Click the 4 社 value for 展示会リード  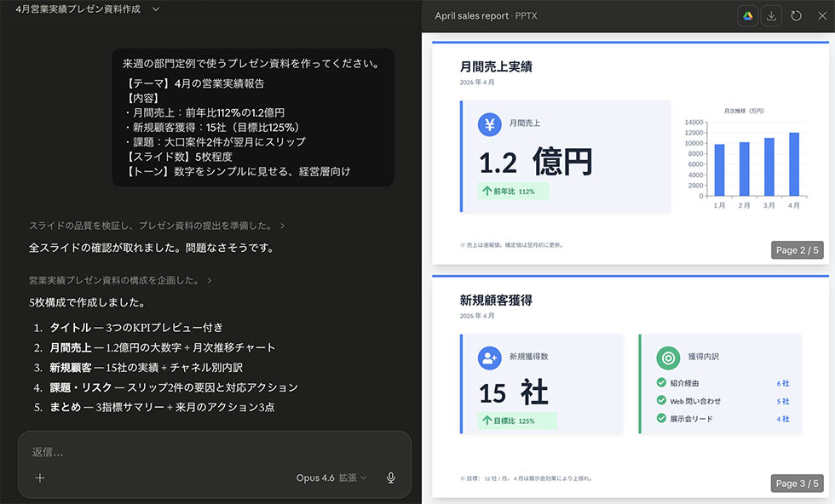pos(783,419)
